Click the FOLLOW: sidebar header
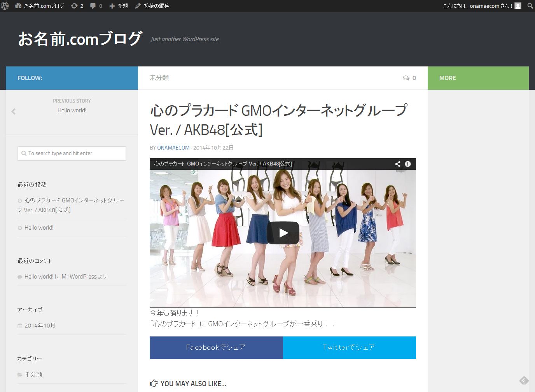The height and width of the screenshot is (392, 535). [72, 78]
